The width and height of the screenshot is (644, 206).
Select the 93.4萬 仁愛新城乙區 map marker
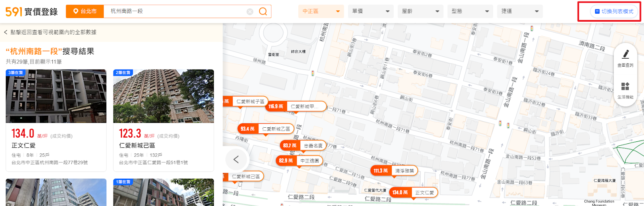pyautogui.click(x=266, y=129)
